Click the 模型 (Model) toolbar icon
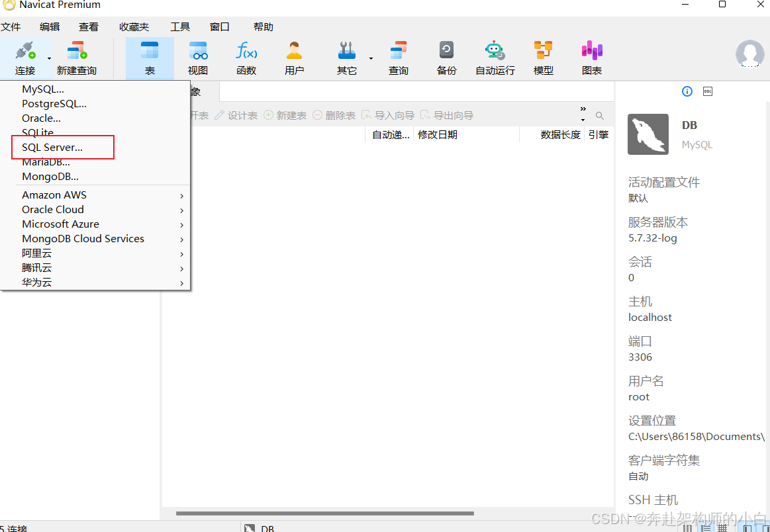The height and width of the screenshot is (532, 770). [544, 58]
